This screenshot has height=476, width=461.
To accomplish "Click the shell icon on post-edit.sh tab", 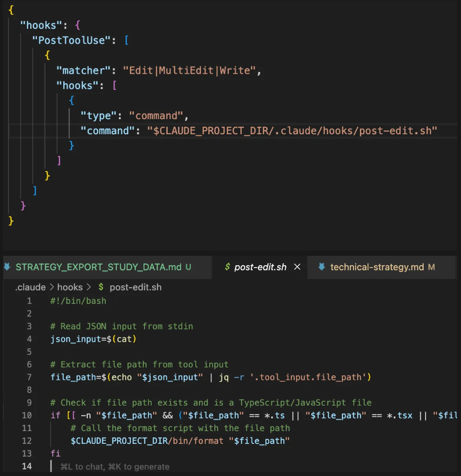I will [227, 267].
